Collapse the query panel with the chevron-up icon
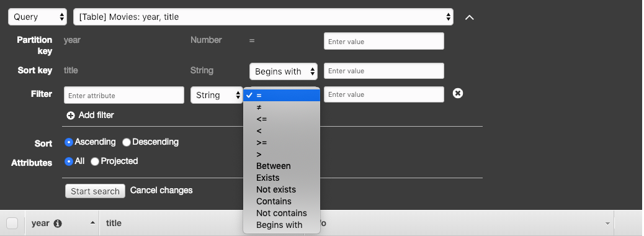This screenshot has height=236, width=644. (469, 17)
